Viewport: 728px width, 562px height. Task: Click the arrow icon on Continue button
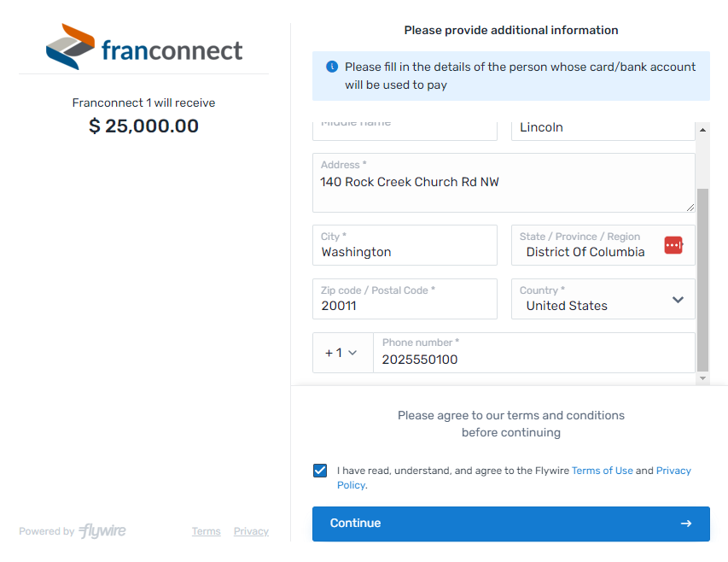click(685, 524)
